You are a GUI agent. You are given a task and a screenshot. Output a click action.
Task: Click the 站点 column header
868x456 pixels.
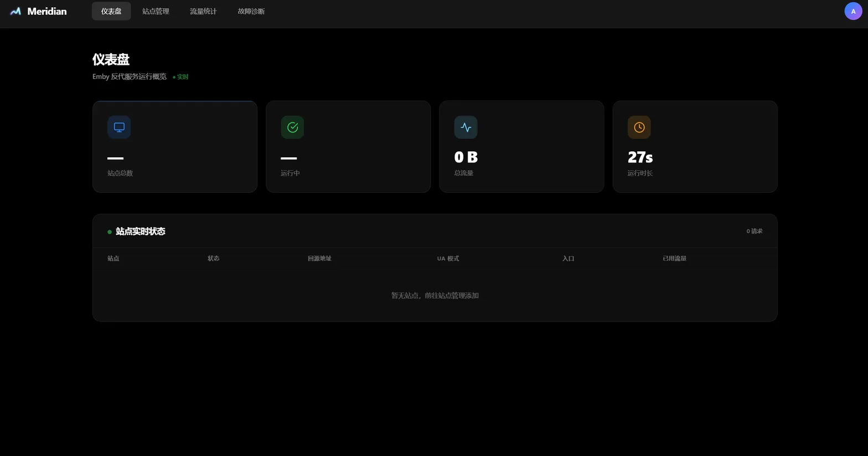tap(113, 258)
